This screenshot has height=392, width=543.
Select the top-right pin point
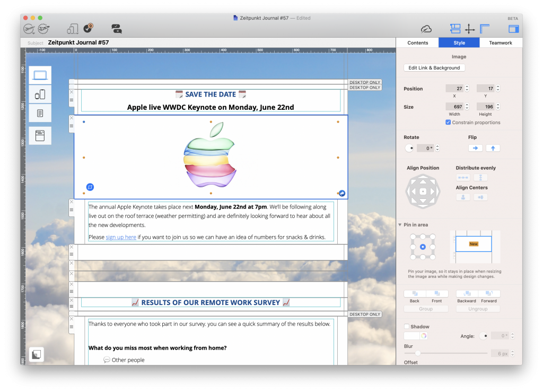click(433, 237)
